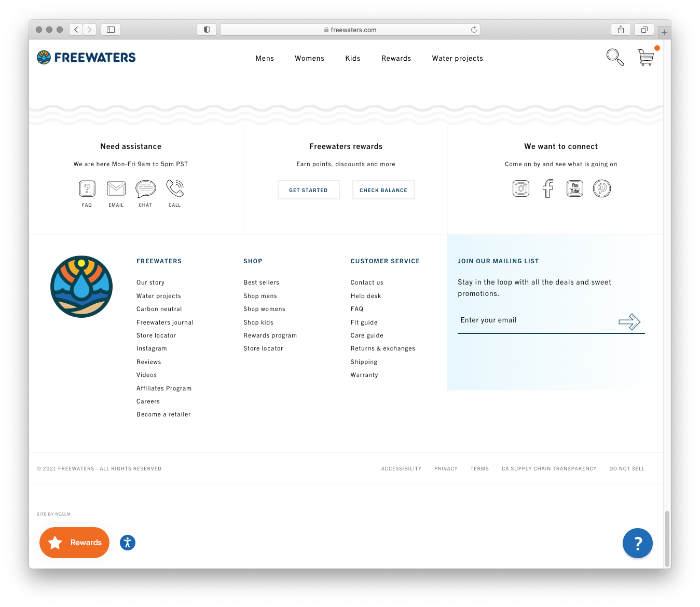Visit the Pinterest social icon
700x607 pixels.
pyautogui.click(x=602, y=188)
